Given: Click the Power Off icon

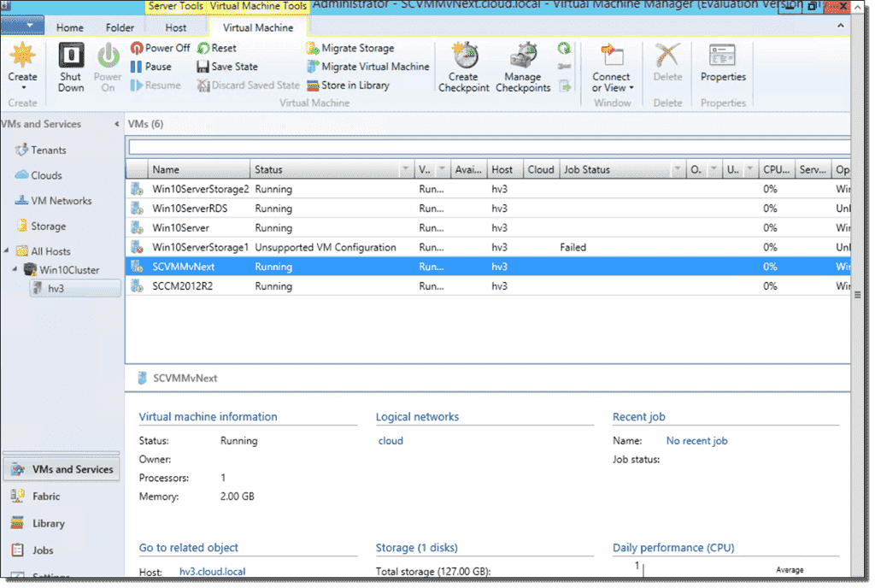Looking at the screenshot, I should tap(136, 48).
